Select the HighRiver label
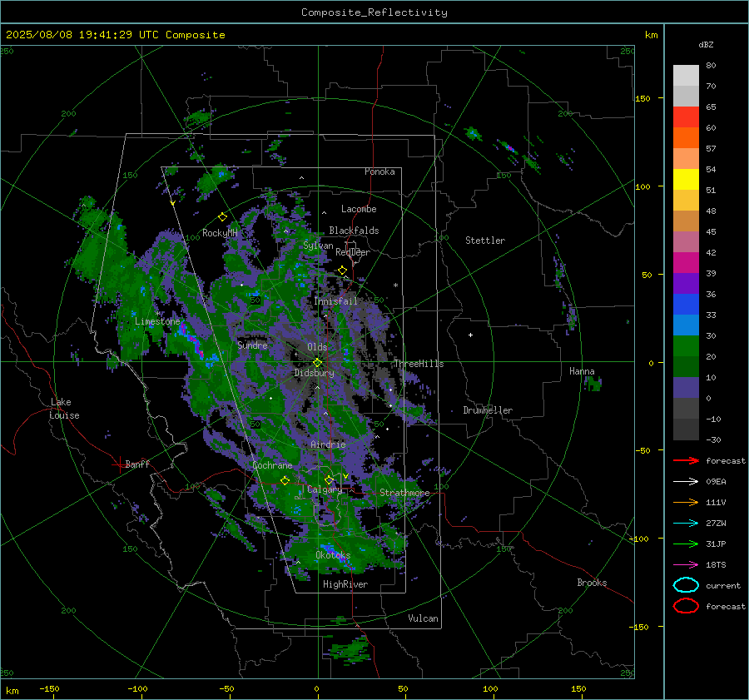The width and height of the screenshot is (749, 700). click(x=345, y=584)
